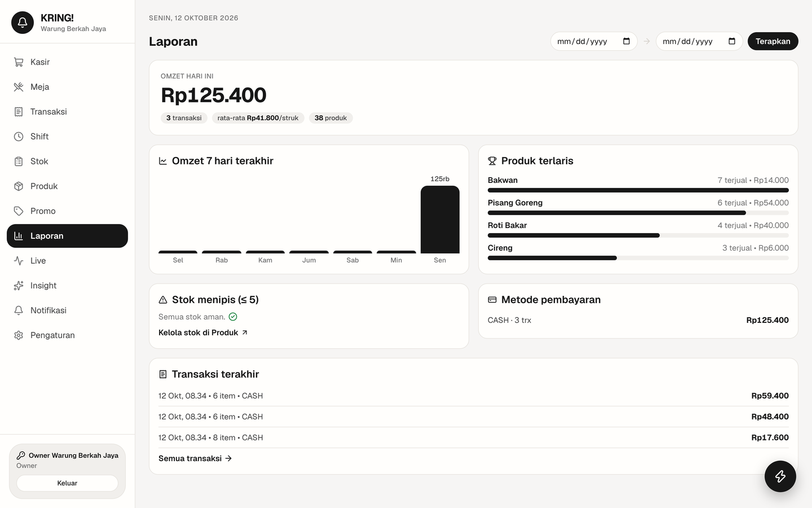This screenshot has width=812, height=508.
Task: Open the Shift clock icon
Action: pyautogui.click(x=19, y=137)
